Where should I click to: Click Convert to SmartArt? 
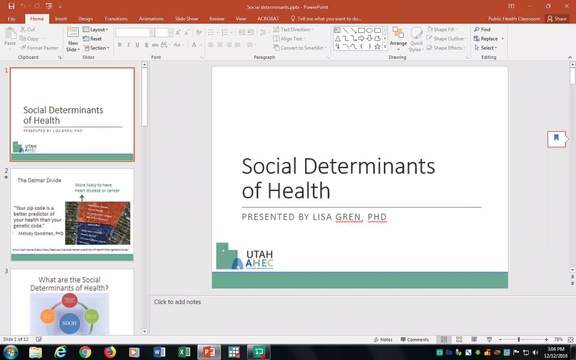tap(299, 48)
